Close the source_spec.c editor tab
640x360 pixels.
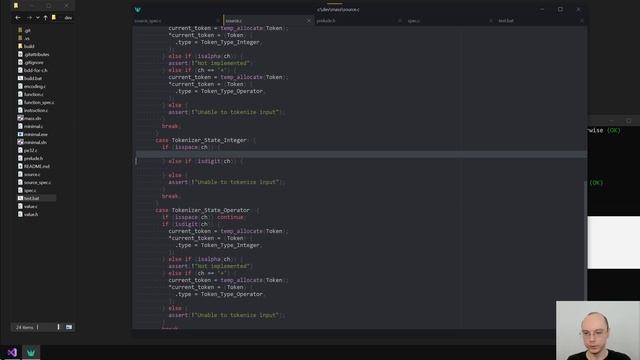[x=218, y=21]
